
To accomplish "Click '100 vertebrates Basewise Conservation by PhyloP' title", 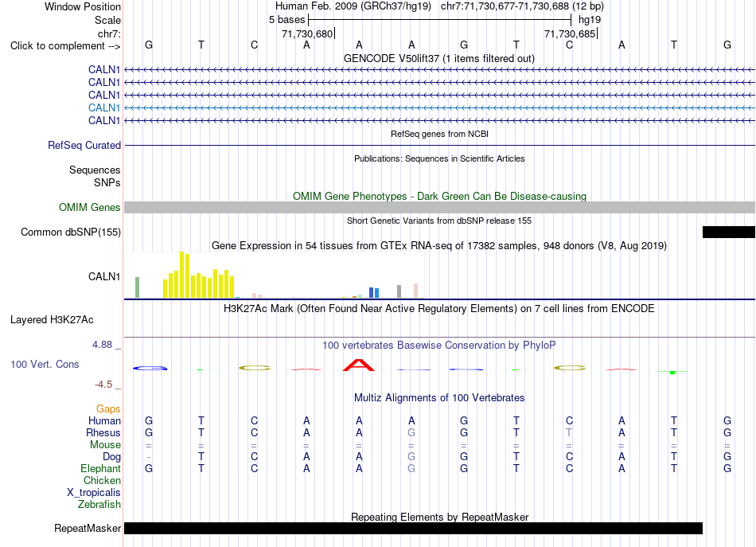I will (438, 345).
